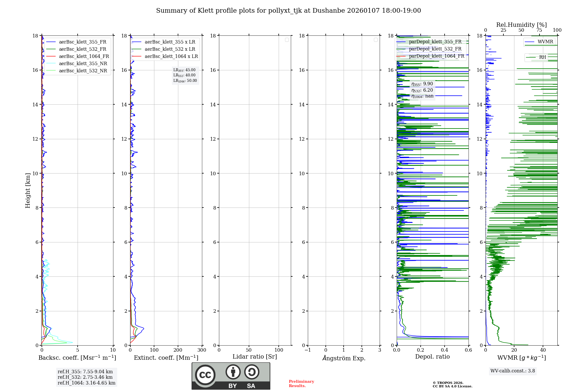Viewport: 577px width, 392px height.
Task: Click the parDepol_klett_532_FR legend entry
Action: coord(435,49)
